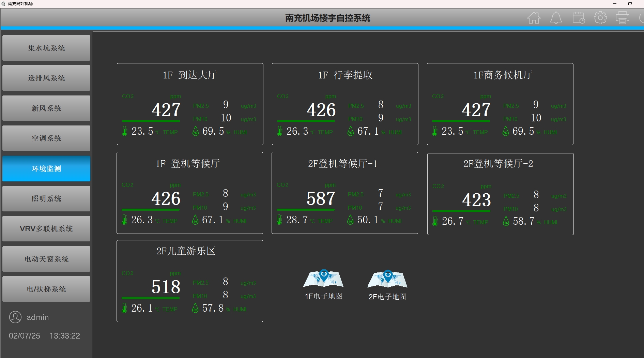Open the 1F电子地图 map icon
This screenshot has height=358, width=644.
click(x=323, y=279)
